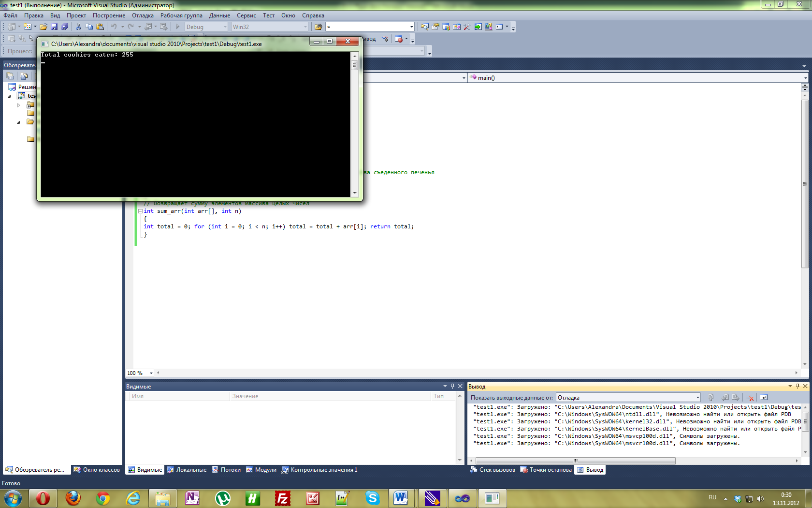Image resolution: width=812 pixels, height=508 pixels.
Task: Switch to Контрольные значения 1 tab
Action: 319,470
